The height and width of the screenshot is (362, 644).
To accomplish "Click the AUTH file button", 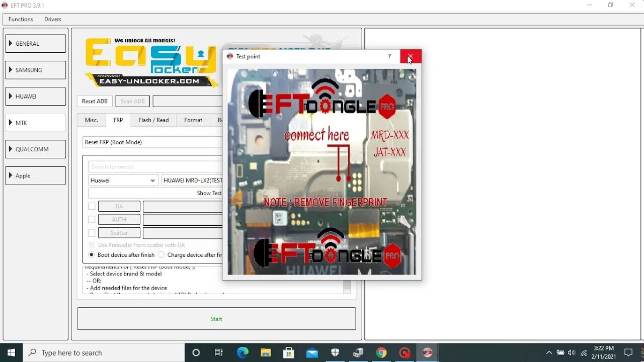I will pos(119,219).
